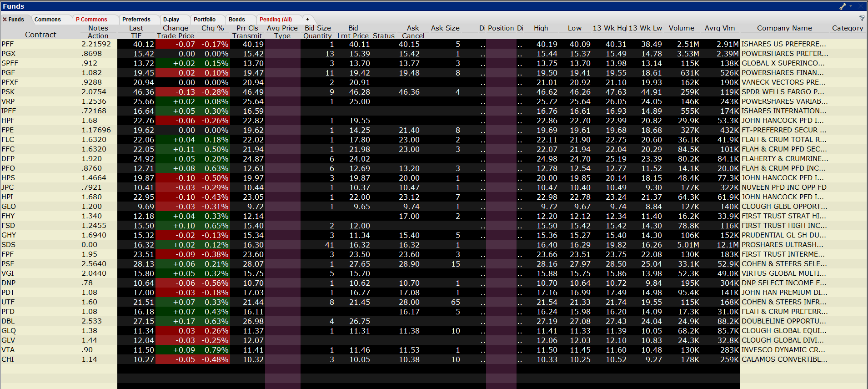Select the SDS contract cell

pyautogui.click(x=41, y=245)
